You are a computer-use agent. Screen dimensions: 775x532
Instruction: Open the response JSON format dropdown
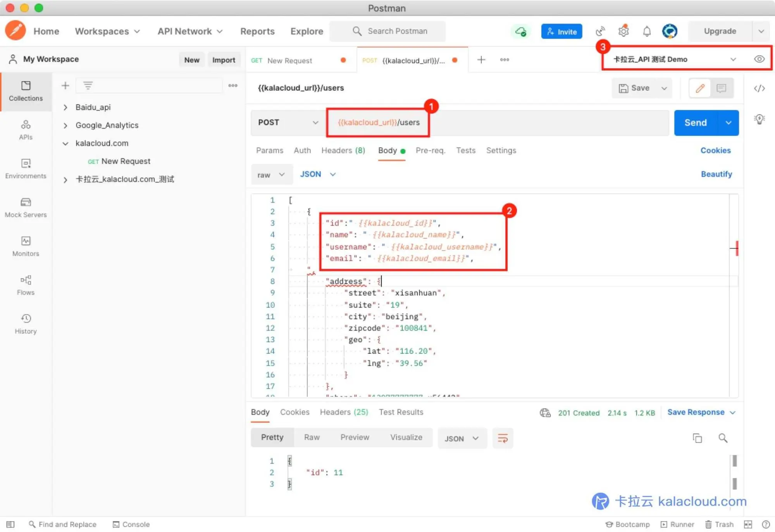pos(462,438)
